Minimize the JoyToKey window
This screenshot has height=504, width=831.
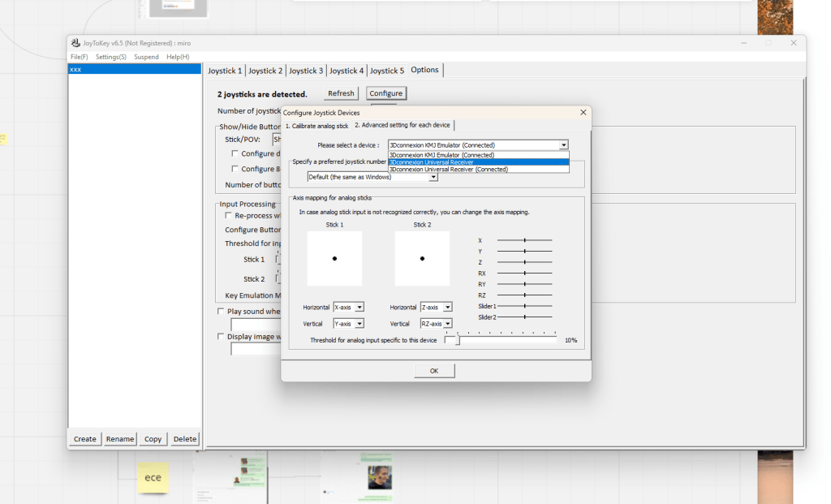tap(743, 43)
